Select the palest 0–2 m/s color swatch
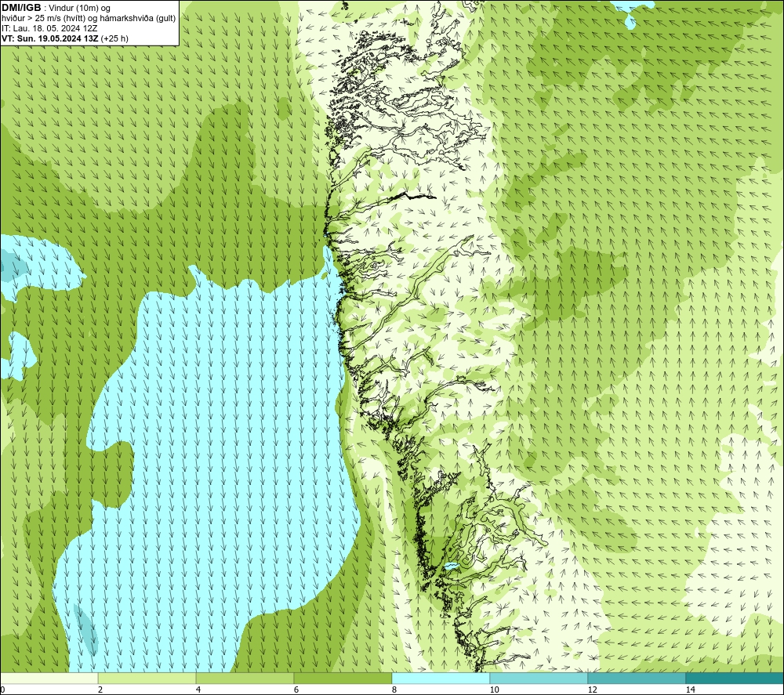784x695 pixels. click(x=49, y=678)
